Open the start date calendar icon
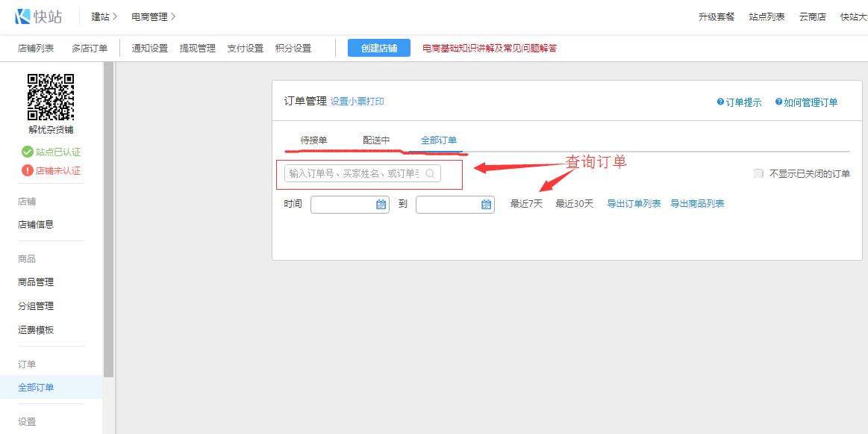The width and height of the screenshot is (868, 434). 381,204
